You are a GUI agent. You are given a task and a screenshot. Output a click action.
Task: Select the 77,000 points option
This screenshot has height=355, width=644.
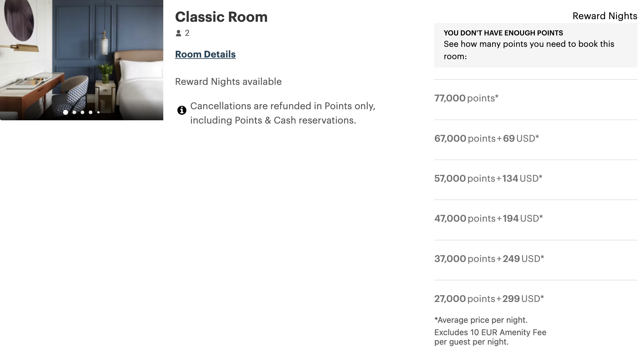[466, 98]
